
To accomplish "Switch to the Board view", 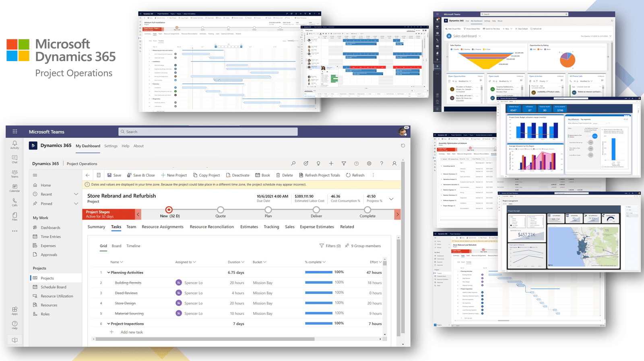I will (116, 246).
